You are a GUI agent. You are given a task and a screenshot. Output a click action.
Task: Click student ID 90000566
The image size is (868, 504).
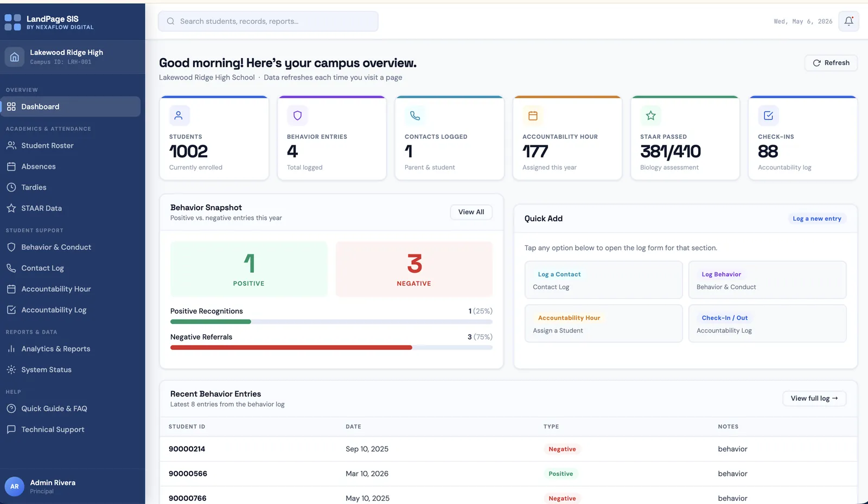click(188, 474)
